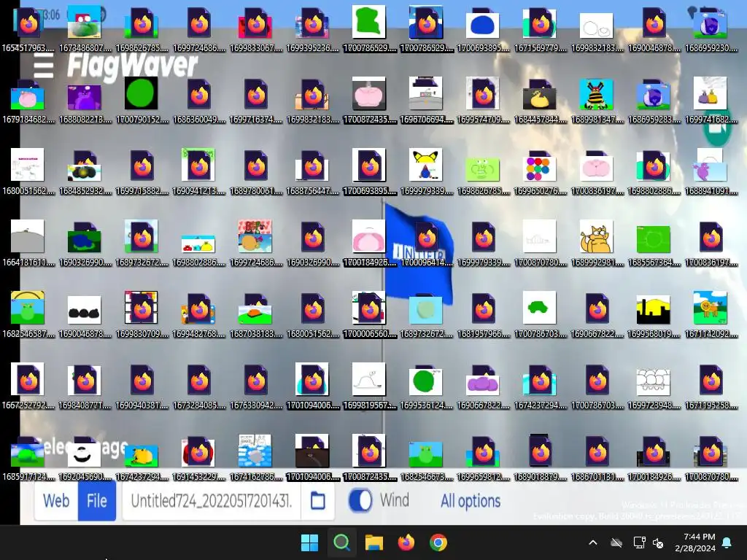This screenshot has height=560, width=747.
Task: Select Firefox file 1699715882
Action: point(142,171)
